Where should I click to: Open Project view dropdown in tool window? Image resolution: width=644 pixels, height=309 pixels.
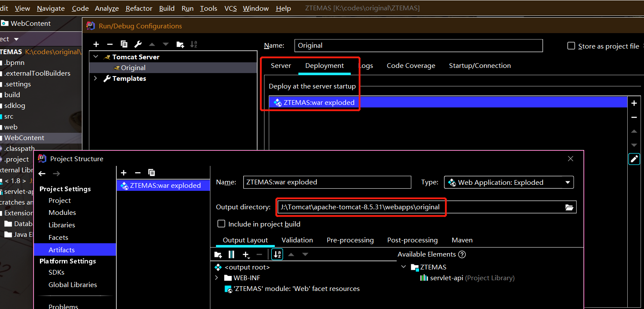coord(16,39)
